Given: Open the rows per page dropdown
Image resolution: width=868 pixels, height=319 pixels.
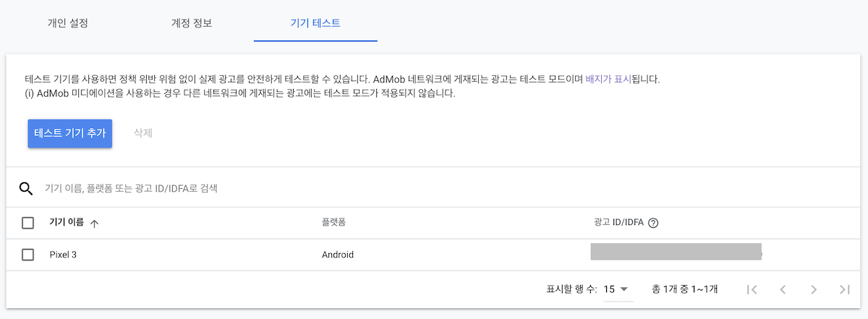Looking at the screenshot, I should click(618, 289).
